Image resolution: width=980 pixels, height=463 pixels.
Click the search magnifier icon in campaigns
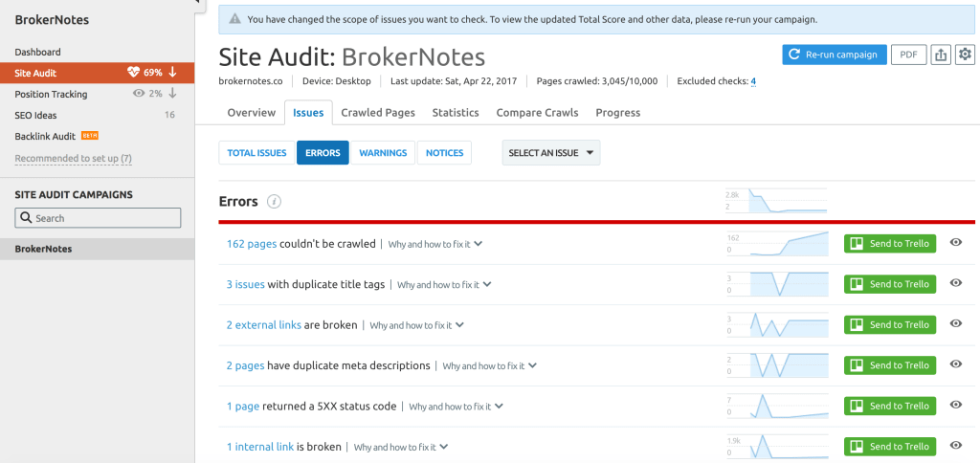click(x=26, y=218)
